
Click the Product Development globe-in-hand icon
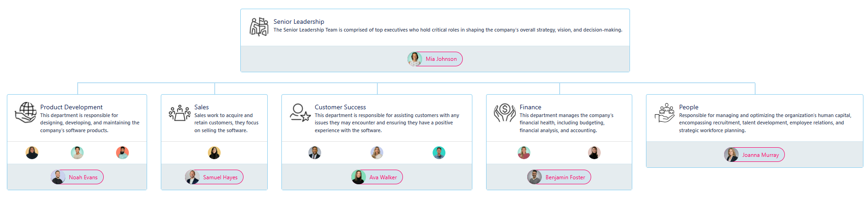click(x=26, y=112)
